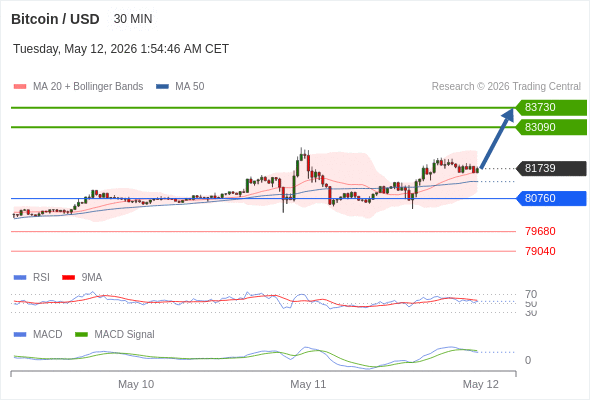
Task: Click the May 10 date axis label
Action: tap(136, 384)
